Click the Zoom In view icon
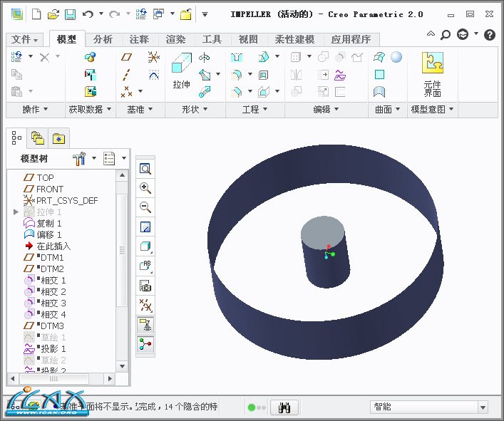 (145, 188)
